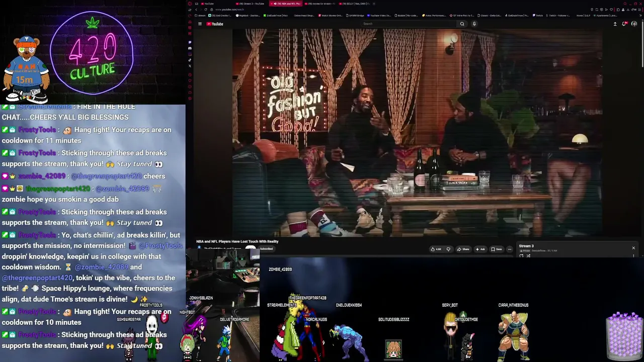Image resolution: width=644 pixels, height=362 pixels.
Task: Toggle shuffle on the Stream 3 playlist
Action: [x=528, y=256]
